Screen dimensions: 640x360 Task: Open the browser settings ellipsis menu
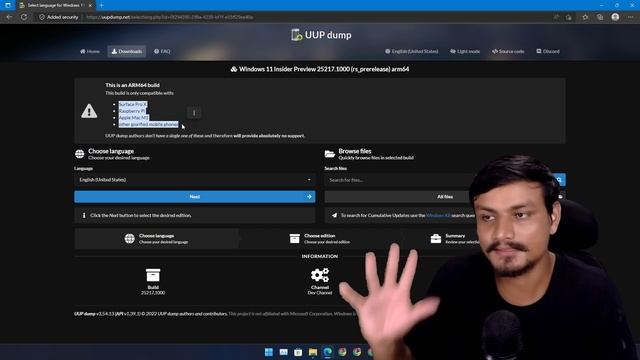point(631,17)
